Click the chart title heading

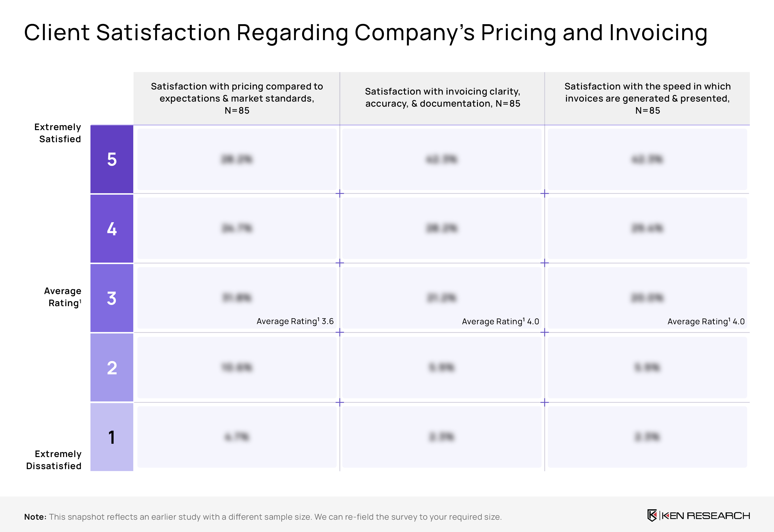(x=366, y=33)
